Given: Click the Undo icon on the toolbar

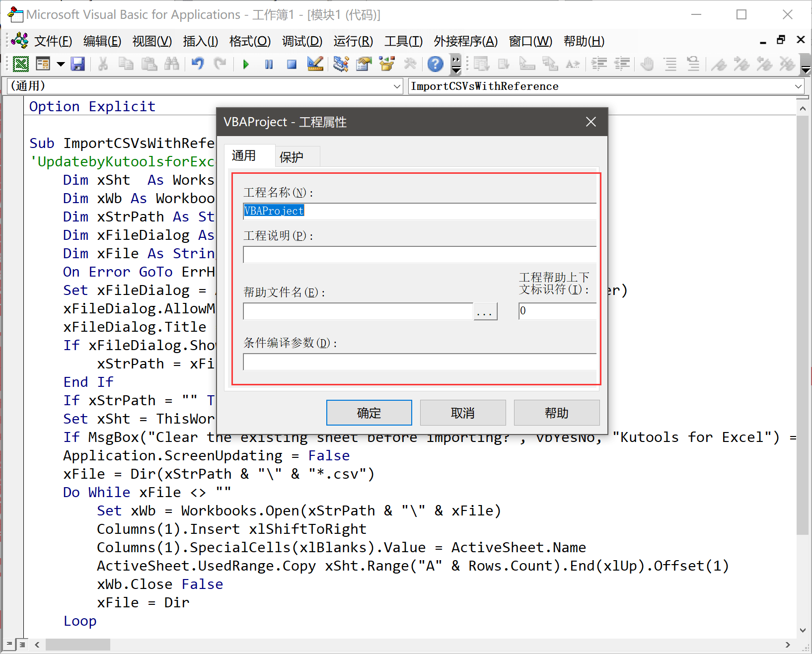Looking at the screenshot, I should tap(197, 64).
